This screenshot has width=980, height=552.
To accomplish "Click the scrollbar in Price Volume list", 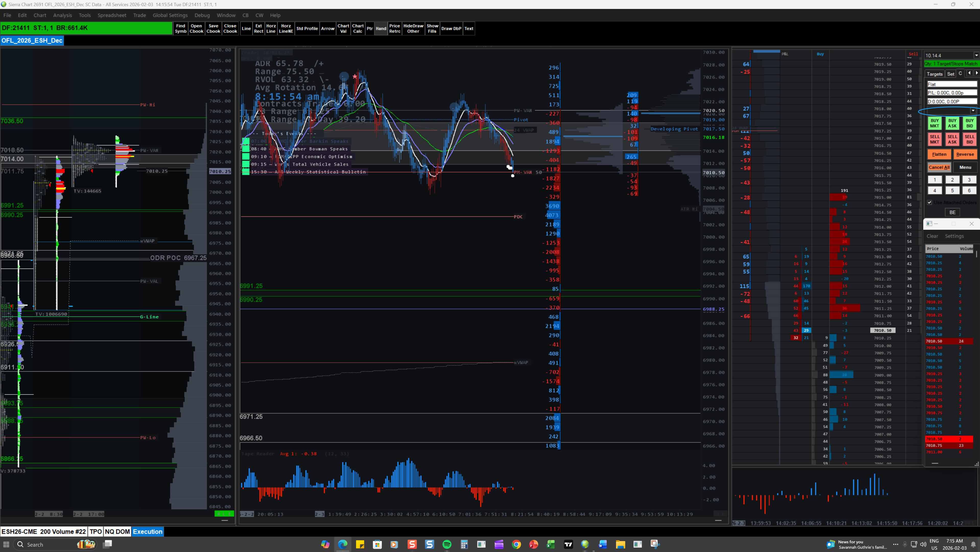I will point(976,254).
